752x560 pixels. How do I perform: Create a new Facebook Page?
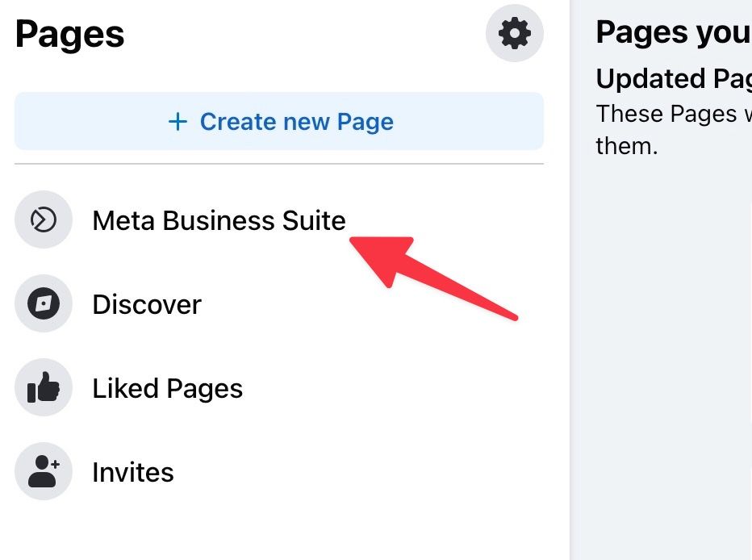coord(279,121)
